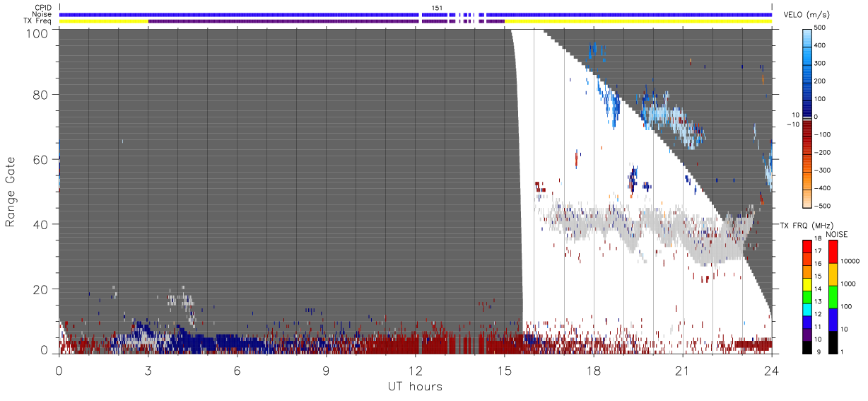Screen dimensions: 868x401
Task: Click the cyan 12-13 MHz frequency swatch
Action: coord(807,309)
